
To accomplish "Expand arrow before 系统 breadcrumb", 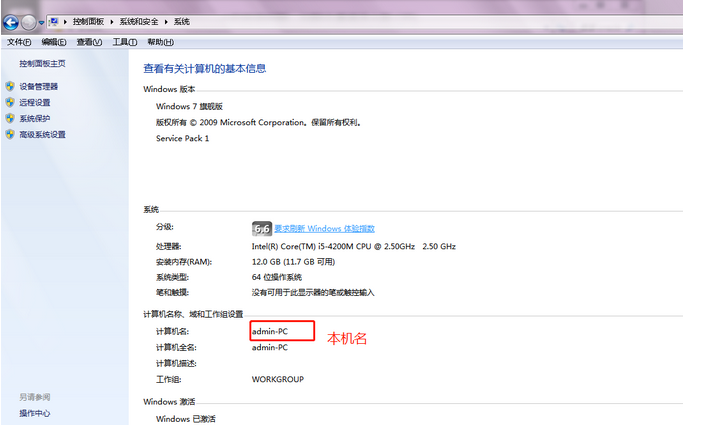I will [166, 22].
